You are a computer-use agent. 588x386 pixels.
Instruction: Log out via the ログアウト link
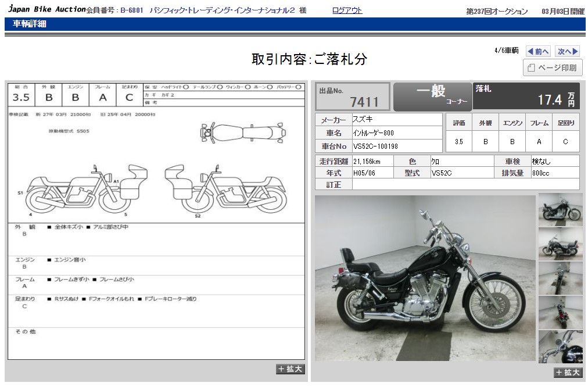tap(347, 10)
